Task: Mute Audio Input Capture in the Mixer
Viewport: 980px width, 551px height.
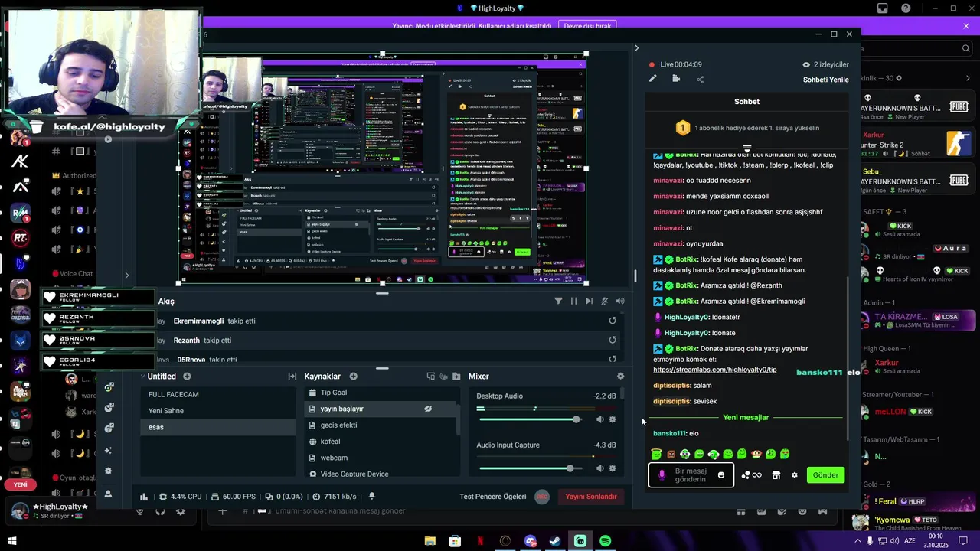Action: [600, 468]
